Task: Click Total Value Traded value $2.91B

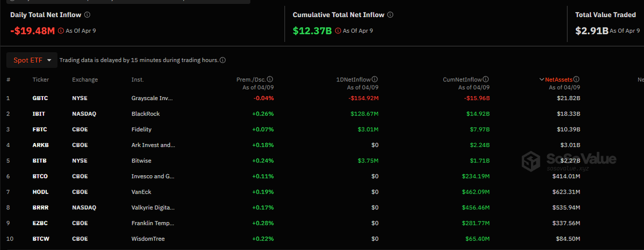Action: point(591,31)
